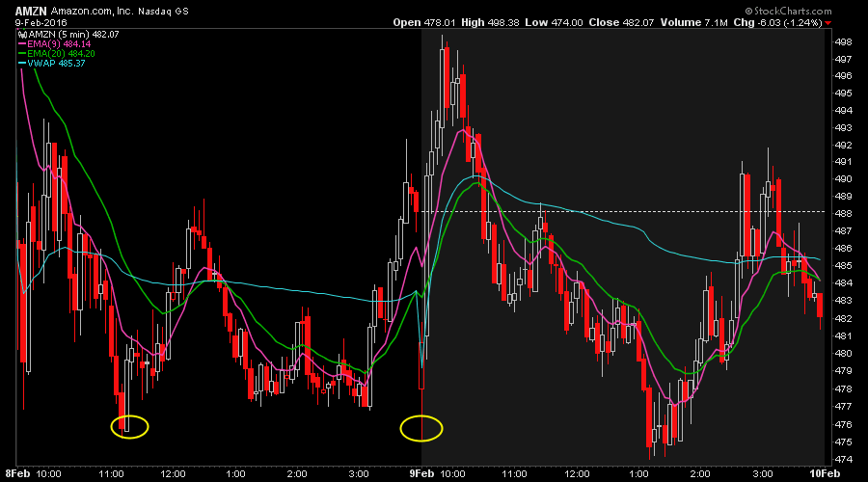This screenshot has width=868, height=482.
Task: Click the 9Feb date axis label
Action: point(421,473)
